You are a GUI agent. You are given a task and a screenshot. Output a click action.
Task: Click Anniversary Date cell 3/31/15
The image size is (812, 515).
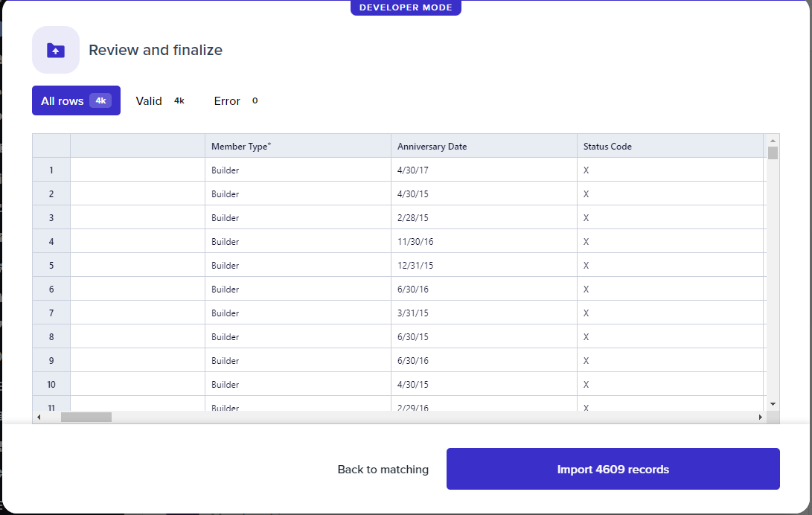coord(485,313)
